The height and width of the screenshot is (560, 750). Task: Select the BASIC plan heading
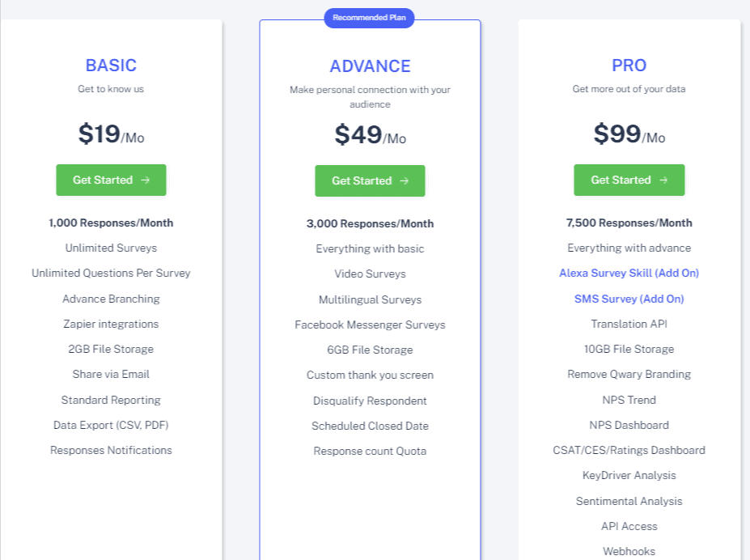(x=111, y=65)
